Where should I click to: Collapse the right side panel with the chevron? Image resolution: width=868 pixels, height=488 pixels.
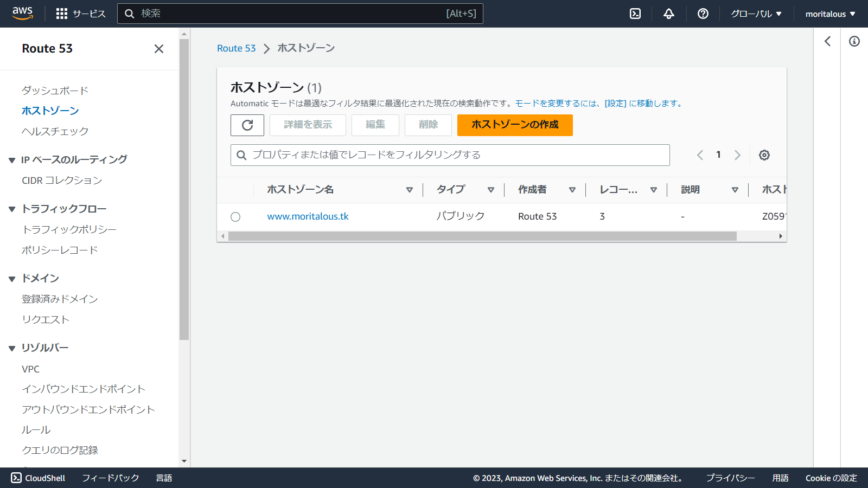[828, 41]
